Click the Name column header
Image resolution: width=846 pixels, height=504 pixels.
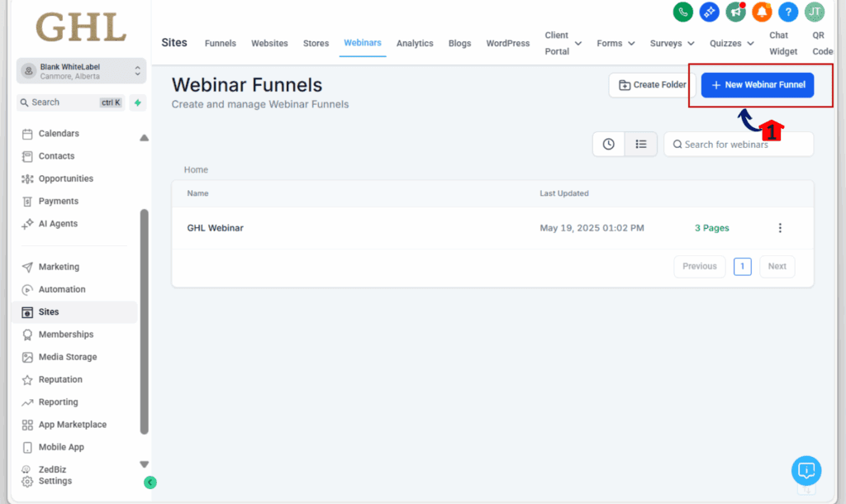point(197,193)
